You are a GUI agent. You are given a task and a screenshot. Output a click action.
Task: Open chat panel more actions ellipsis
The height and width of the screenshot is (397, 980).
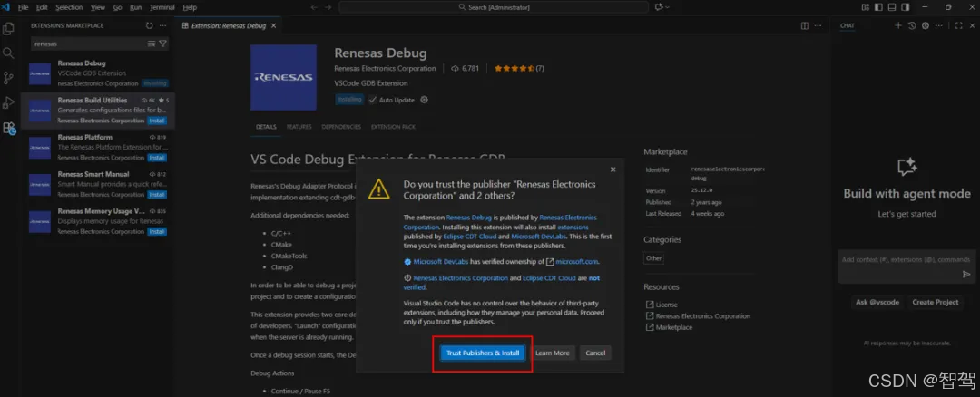click(x=940, y=25)
